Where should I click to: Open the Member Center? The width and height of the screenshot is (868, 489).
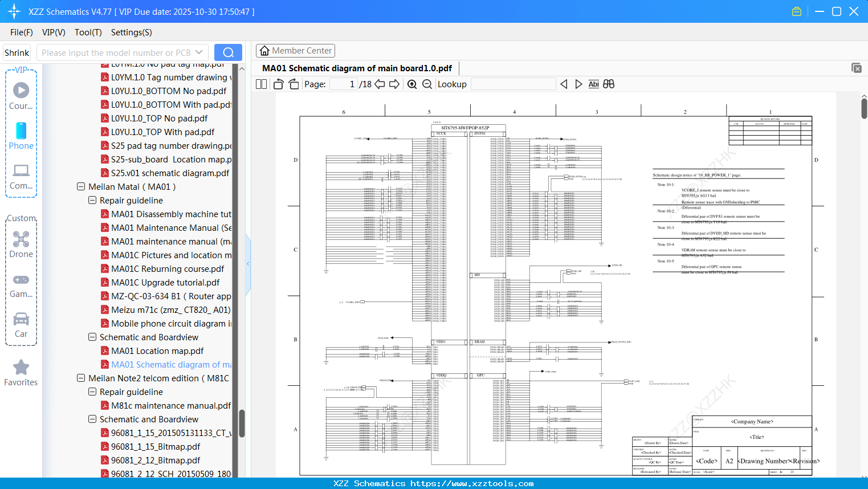(x=295, y=51)
